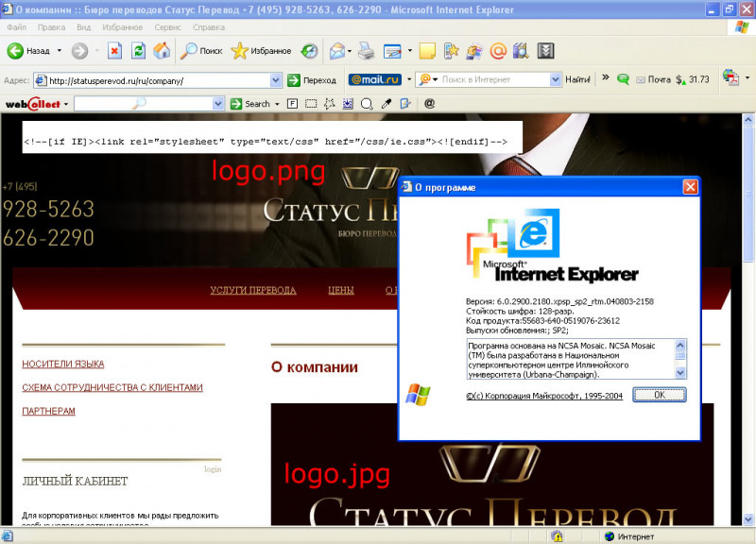Image resolution: width=756 pixels, height=544 pixels.
Task: Select the webCollect eyedropper tool
Action: pyautogui.click(x=387, y=104)
